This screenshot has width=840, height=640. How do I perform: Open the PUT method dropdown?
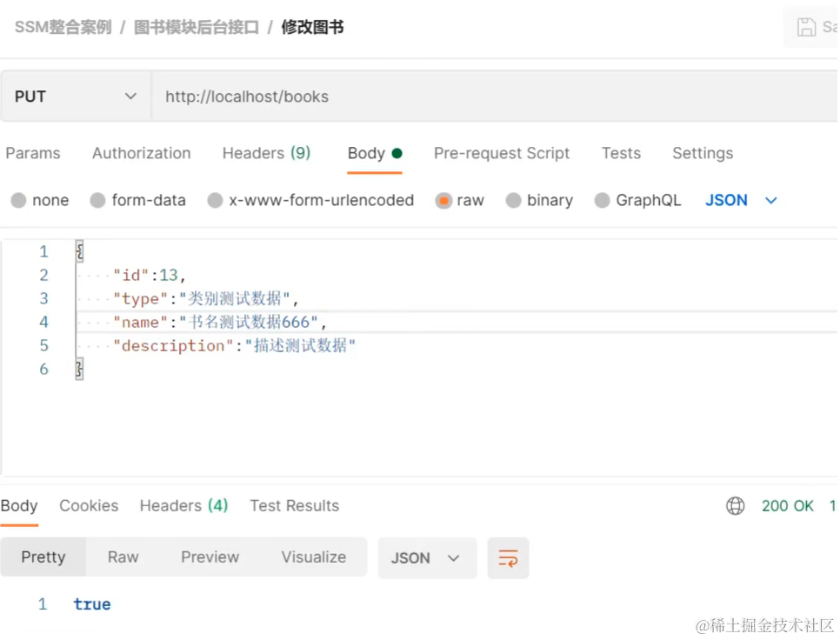(76, 97)
